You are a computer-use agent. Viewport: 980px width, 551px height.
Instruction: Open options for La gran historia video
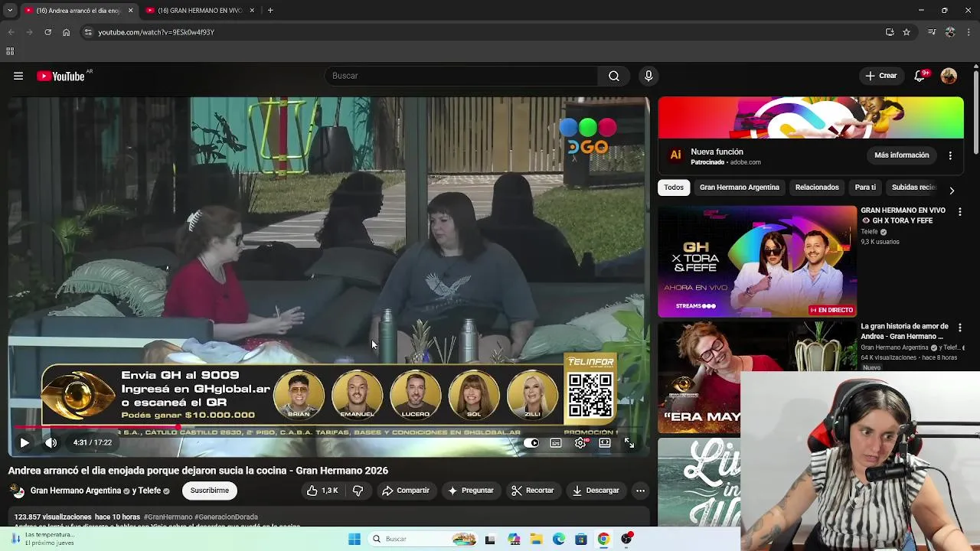[x=960, y=328]
